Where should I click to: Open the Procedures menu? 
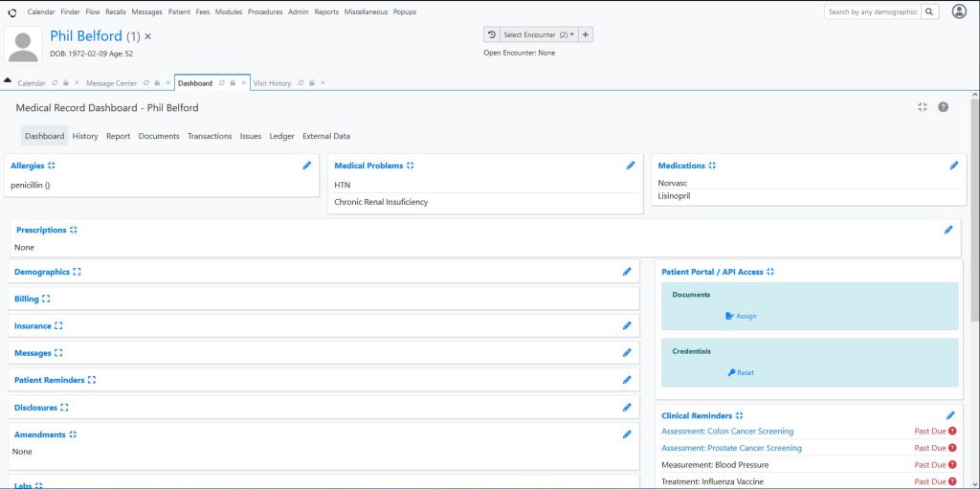(265, 11)
